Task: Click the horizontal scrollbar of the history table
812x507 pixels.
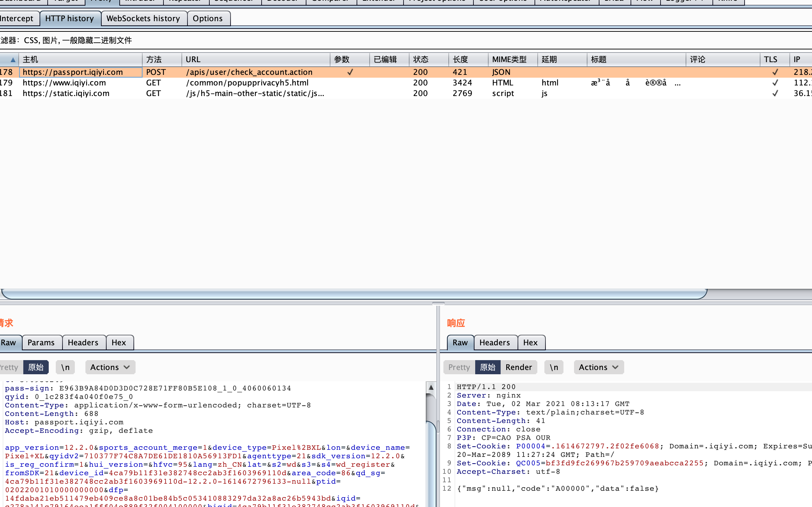Action: pos(353,294)
